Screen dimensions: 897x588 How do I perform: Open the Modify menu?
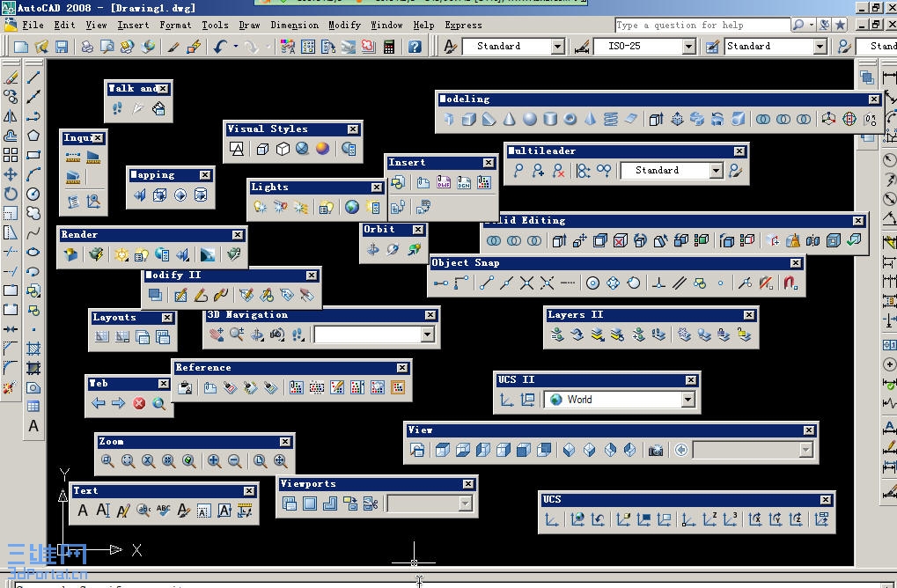coord(344,26)
